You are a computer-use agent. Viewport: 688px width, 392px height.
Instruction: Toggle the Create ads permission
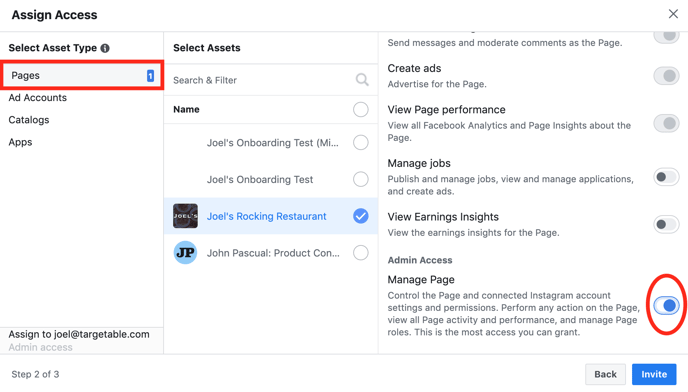tap(666, 76)
